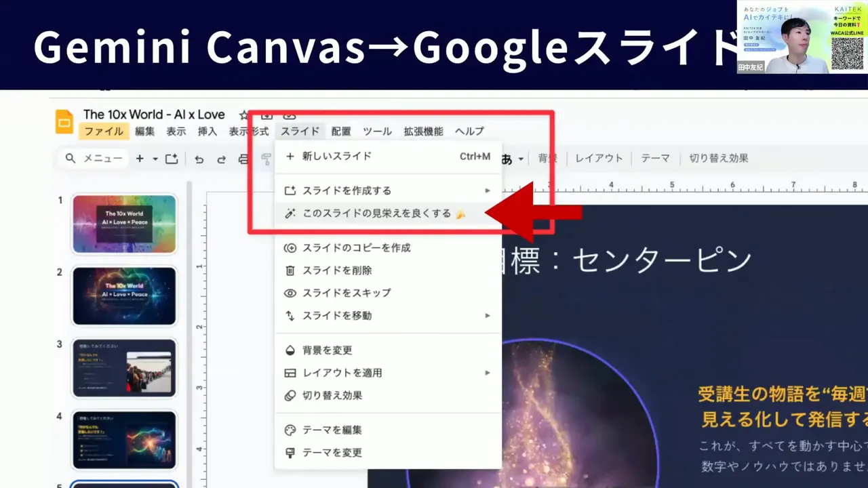Select slide 3 thumbnail in the filmstrip

pyautogui.click(x=124, y=368)
